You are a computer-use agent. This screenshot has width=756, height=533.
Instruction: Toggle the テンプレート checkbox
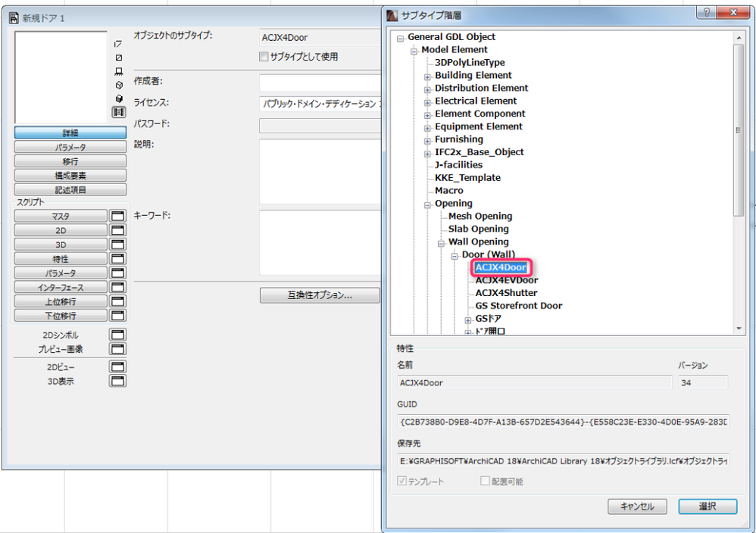click(x=401, y=481)
